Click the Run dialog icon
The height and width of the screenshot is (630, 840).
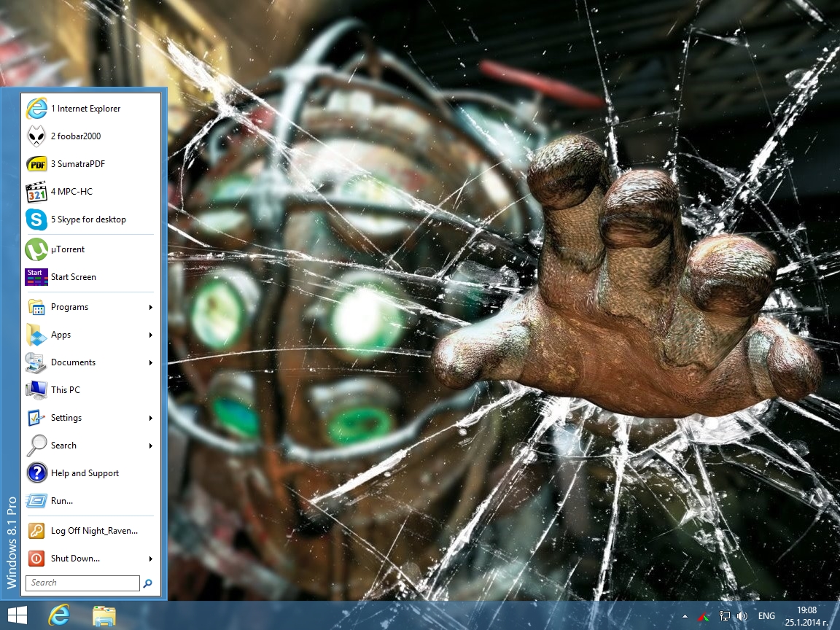click(x=36, y=501)
